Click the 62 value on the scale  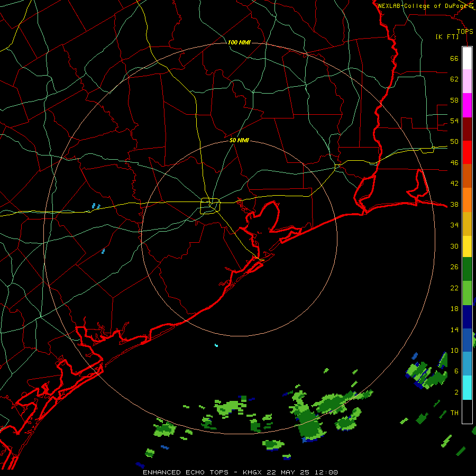coord(454,79)
